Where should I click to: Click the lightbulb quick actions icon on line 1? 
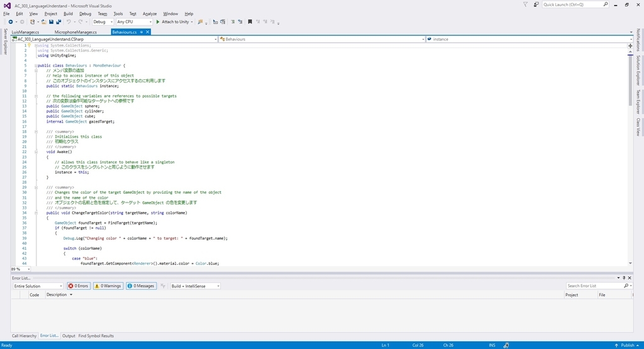(29, 45)
